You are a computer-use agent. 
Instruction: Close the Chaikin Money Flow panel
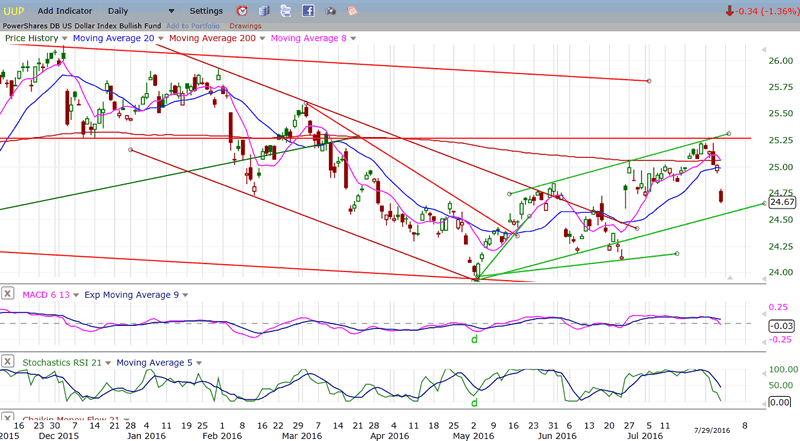8,420
